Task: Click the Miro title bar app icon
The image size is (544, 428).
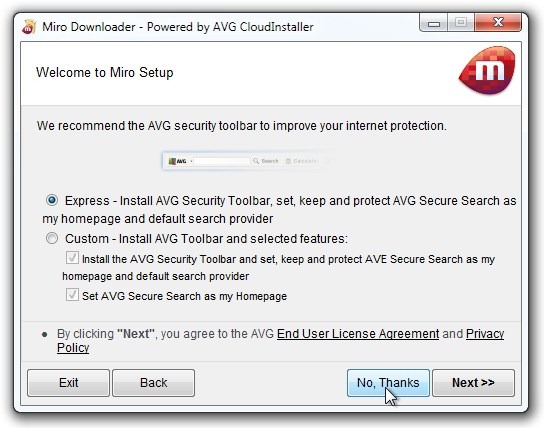Action: click(29, 27)
